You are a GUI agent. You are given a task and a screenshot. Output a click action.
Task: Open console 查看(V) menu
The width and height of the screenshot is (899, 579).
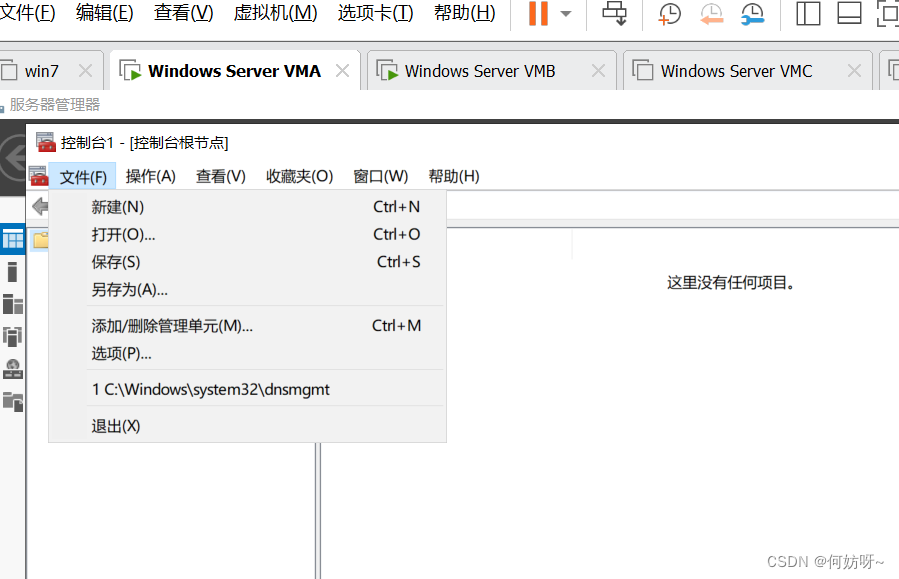221,177
